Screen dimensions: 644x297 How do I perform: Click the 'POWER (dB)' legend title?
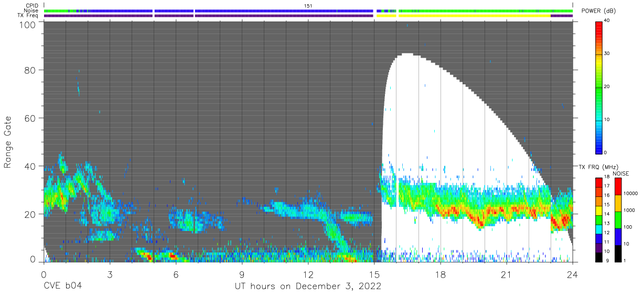tap(598, 11)
